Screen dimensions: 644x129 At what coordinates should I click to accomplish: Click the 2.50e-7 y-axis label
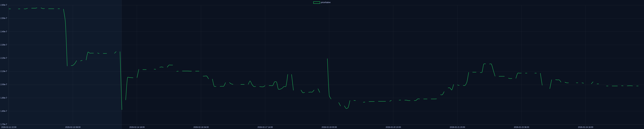pos(4,18)
